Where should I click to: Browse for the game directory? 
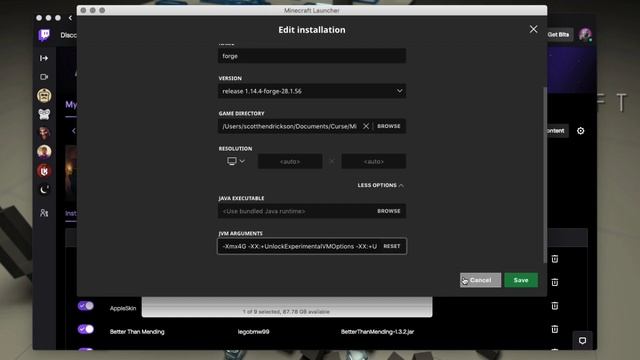pyautogui.click(x=389, y=126)
